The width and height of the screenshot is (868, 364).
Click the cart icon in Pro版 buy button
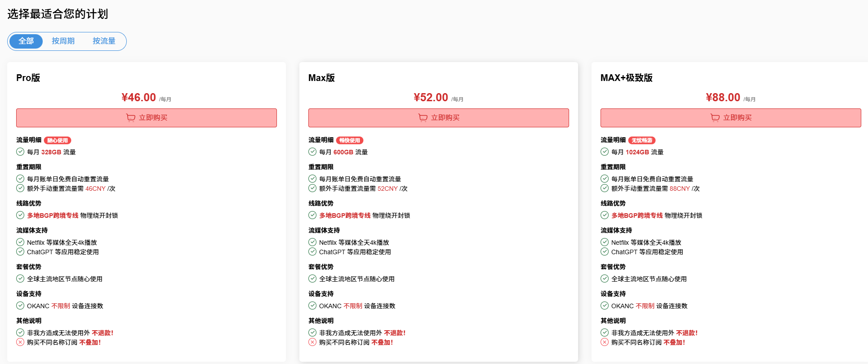coord(131,118)
